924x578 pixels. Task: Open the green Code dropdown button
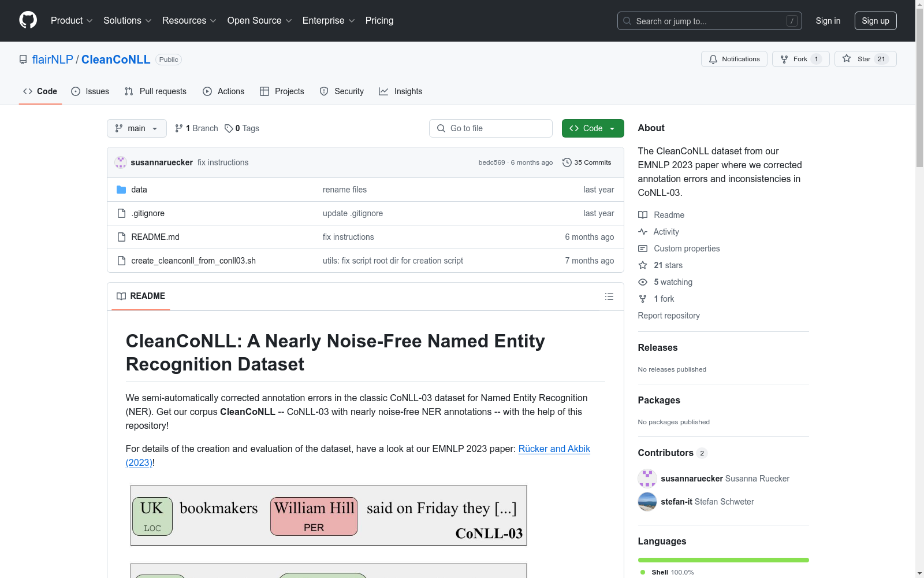593,128
